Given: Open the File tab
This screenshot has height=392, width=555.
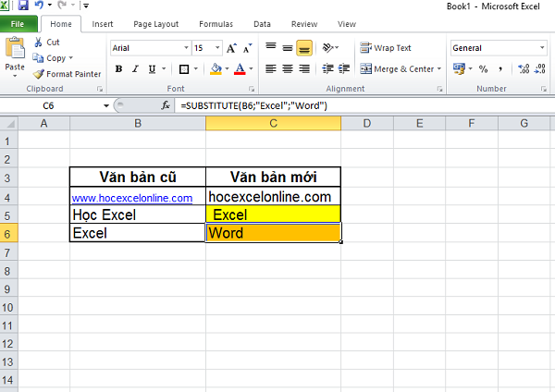Looking at the screenshot, I should point(18,24).
